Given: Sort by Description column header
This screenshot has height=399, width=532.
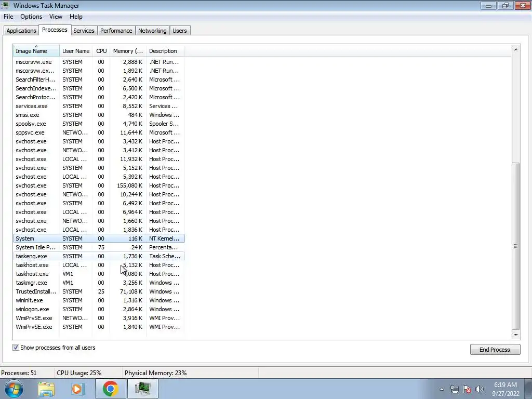Looking at the screenshot, I should tap(166, 51).
